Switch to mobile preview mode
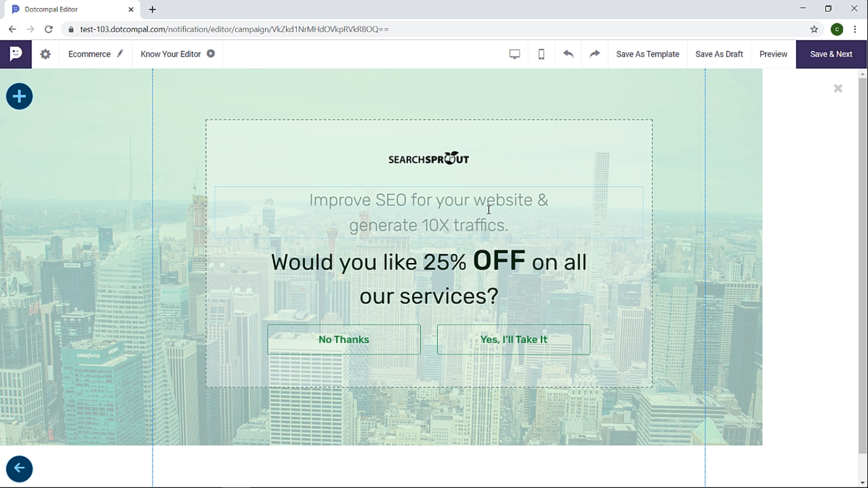The height and width of the screenshot is (488, 868). [x=541, y=54]
